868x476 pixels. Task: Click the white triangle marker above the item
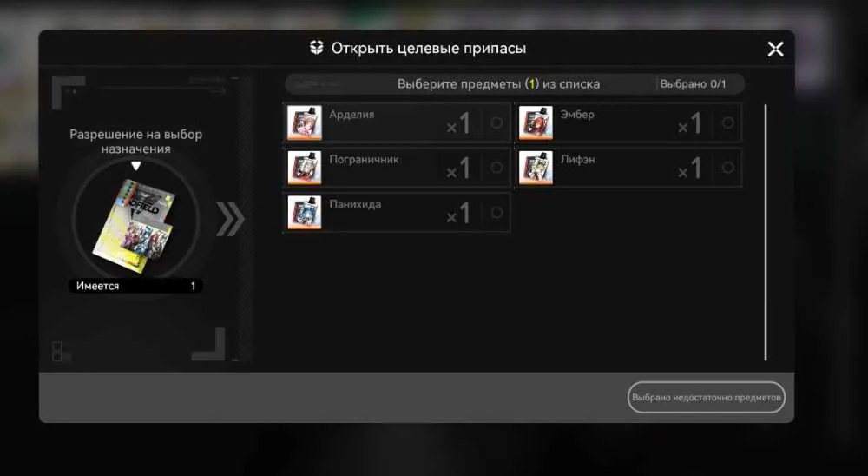click(135, 166)
